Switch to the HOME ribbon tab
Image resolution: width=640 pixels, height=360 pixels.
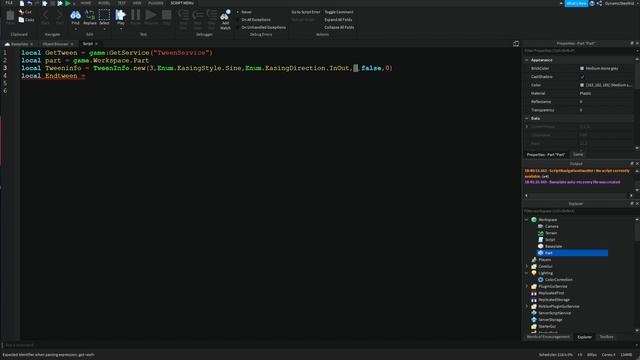[x=86, y=3]
